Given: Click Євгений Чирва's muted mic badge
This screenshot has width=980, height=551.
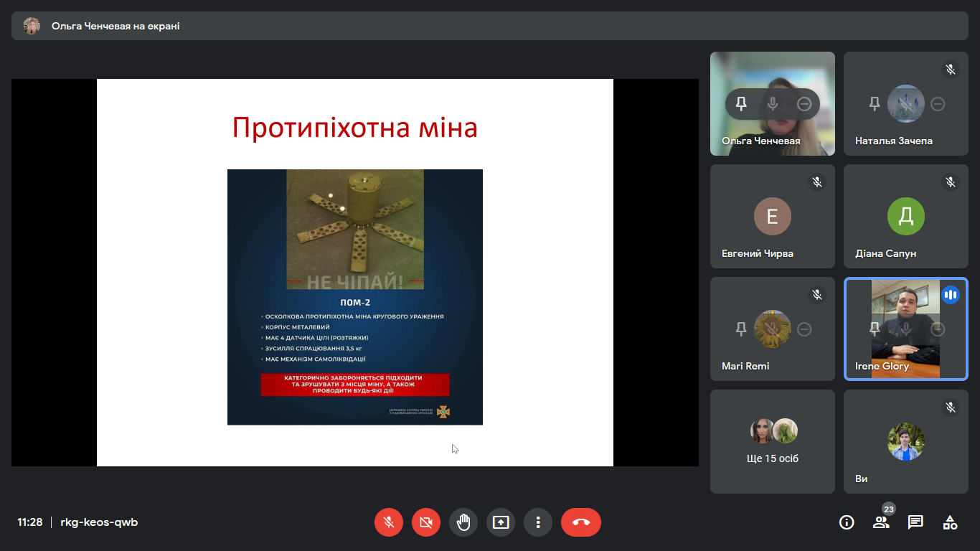Looking at the screenshot, I should (x=817, y=182).
